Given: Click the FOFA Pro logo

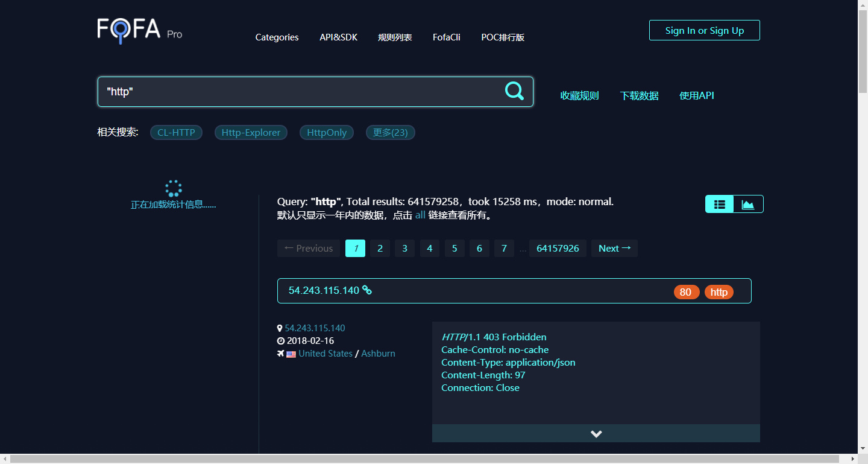Looking at the screenshot, I should (x=140, y=30).
